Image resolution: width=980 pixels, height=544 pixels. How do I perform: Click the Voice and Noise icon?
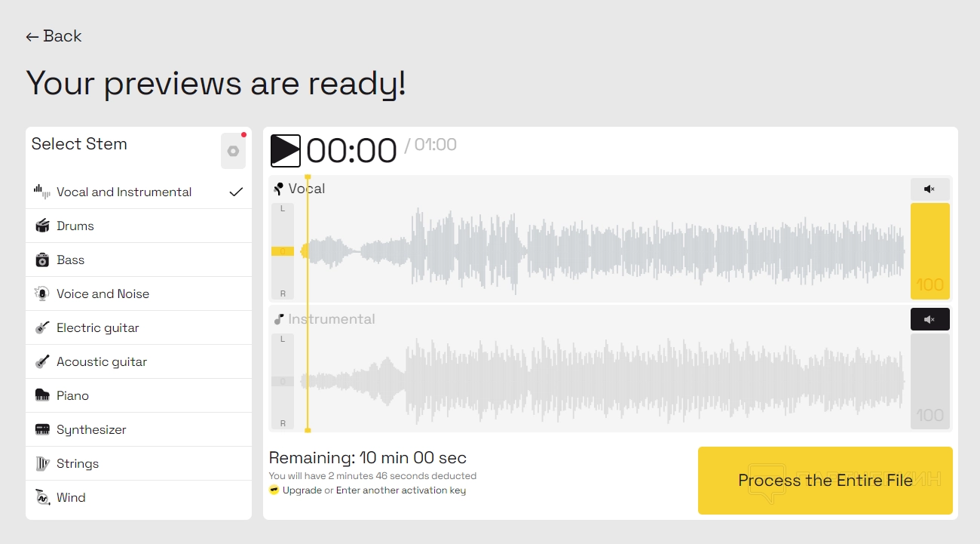(42, 294)
